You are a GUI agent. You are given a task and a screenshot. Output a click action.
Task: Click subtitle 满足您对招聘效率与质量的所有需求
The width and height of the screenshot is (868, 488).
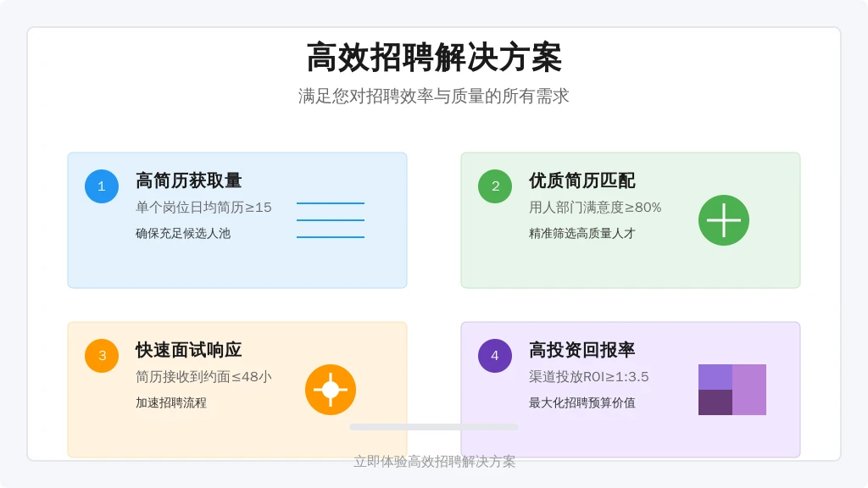point(434,97)
